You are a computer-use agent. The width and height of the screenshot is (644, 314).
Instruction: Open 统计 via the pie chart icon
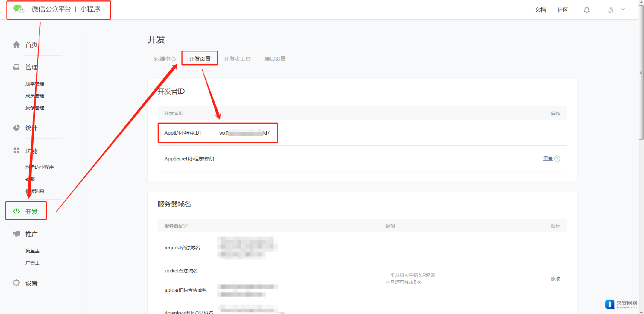pos(16,128)
